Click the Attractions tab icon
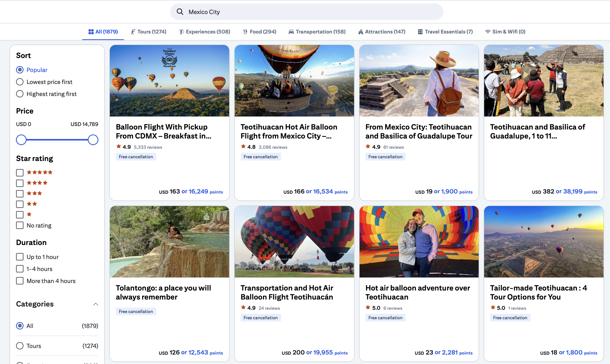This screenshot has width=610, height=364. pos(361,32)
